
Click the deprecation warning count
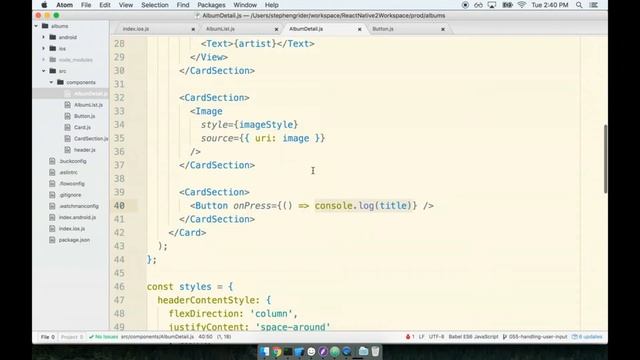(x=410, y=337)
